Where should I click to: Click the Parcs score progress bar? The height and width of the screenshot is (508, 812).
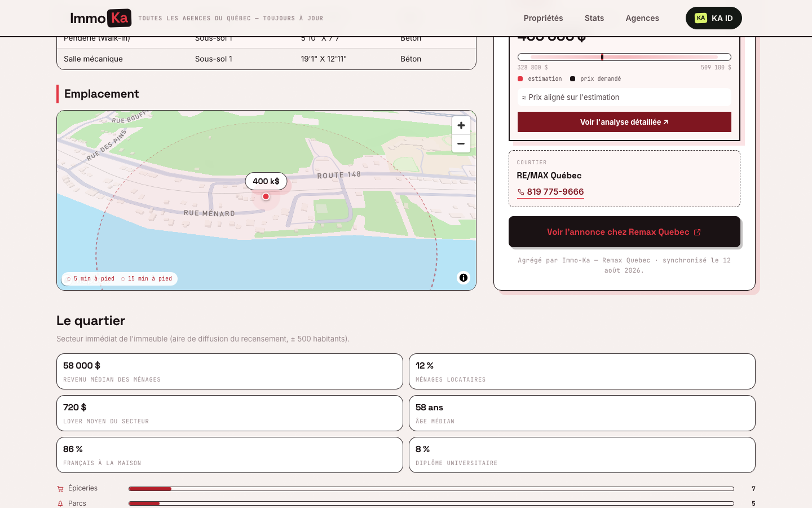point(431,503)
